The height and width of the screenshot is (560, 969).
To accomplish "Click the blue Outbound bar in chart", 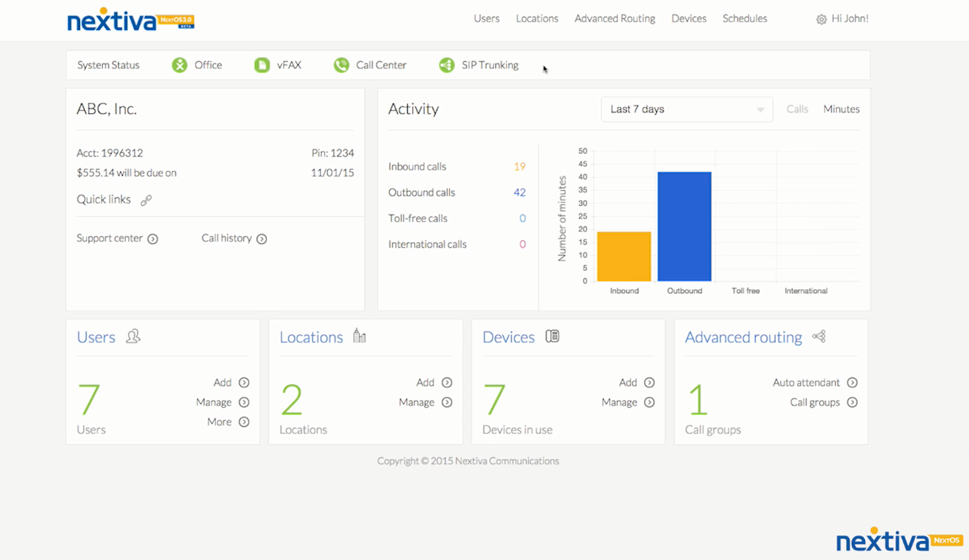I will pyautogui.click(x=685, y=227).
